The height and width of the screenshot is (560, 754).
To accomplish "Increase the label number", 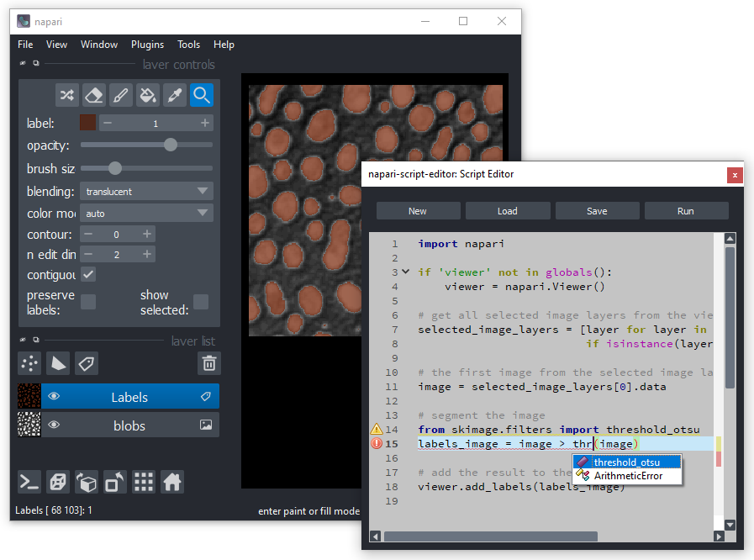I will [205, 123].
